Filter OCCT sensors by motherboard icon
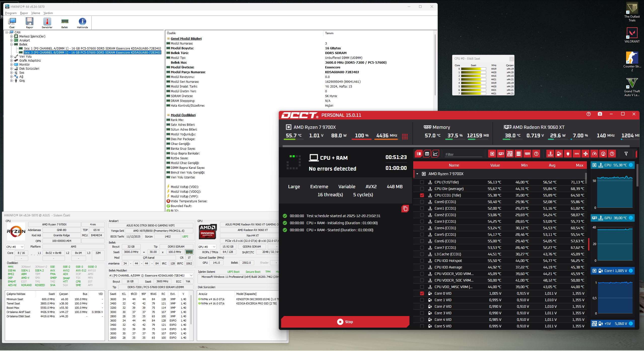Viewport: 644px width, 351px height. coord(510,154)
